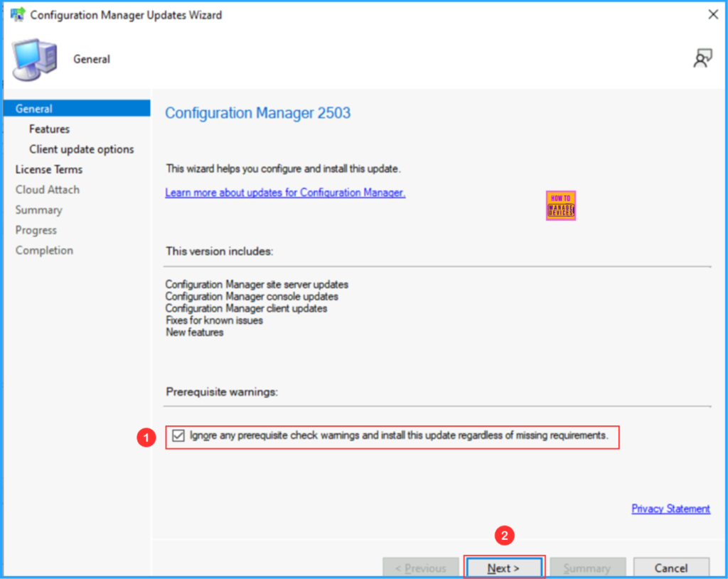Image resolution: width=728 pixels, height=579 pixels.
Task: Select the General step in the sidebar
Action: point(77,109)
